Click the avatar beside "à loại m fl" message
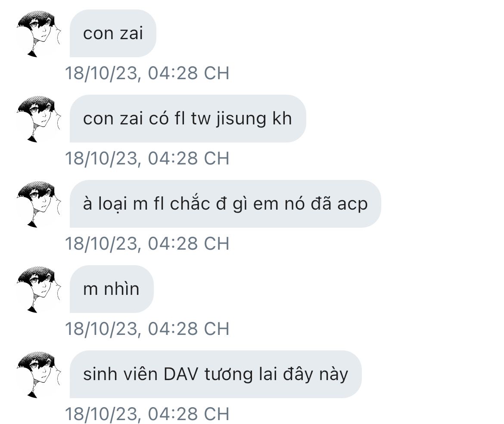This screenshot has width=504, height=424. 39,204
